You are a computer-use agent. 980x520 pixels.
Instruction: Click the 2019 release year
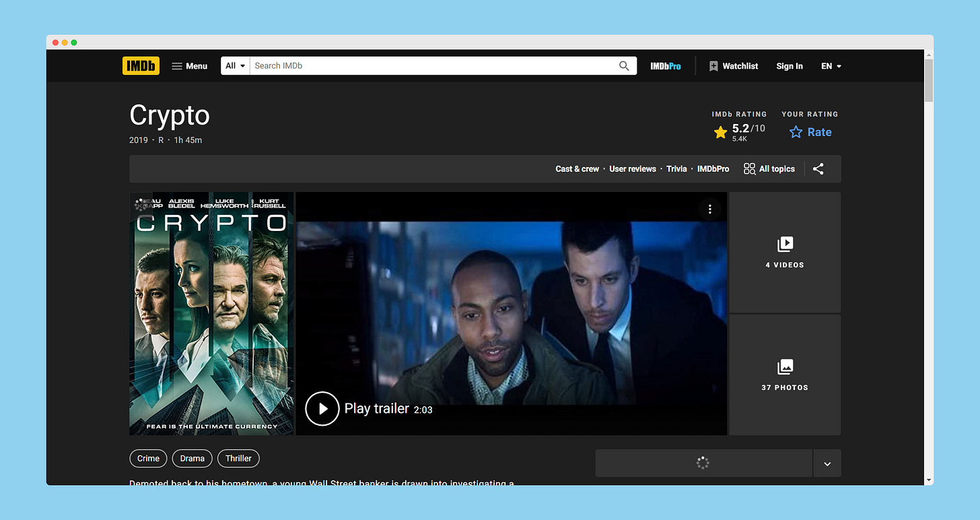click(138, 140)
